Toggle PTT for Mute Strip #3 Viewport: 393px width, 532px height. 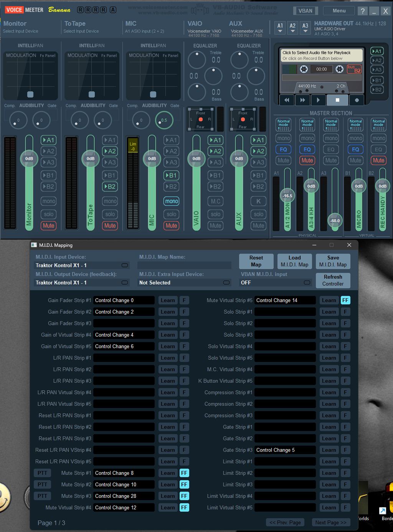coord(42,496)
